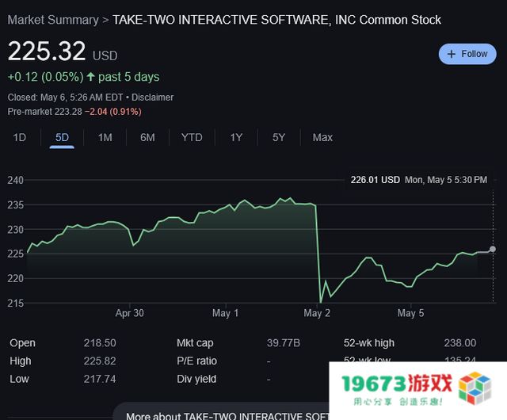507x420 pixels.
Task: Click the Div yield label
Action: coord(196,379)
